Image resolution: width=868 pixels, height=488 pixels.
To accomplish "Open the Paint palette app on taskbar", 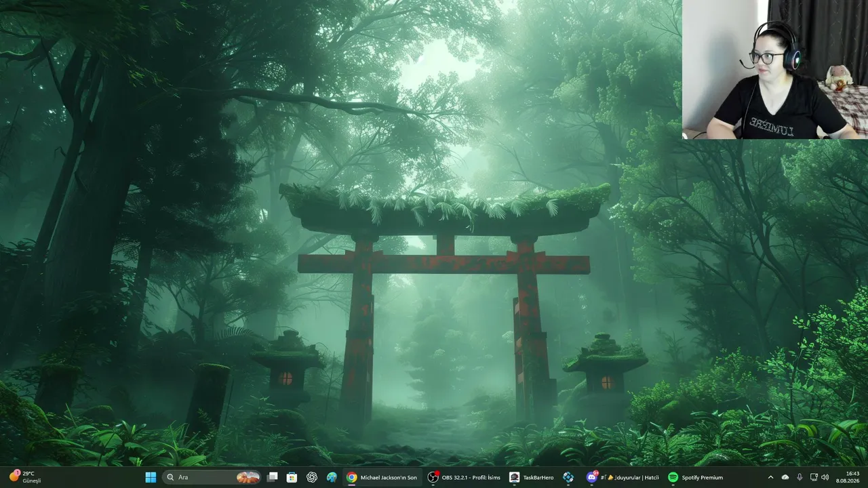I will [332, 477].
